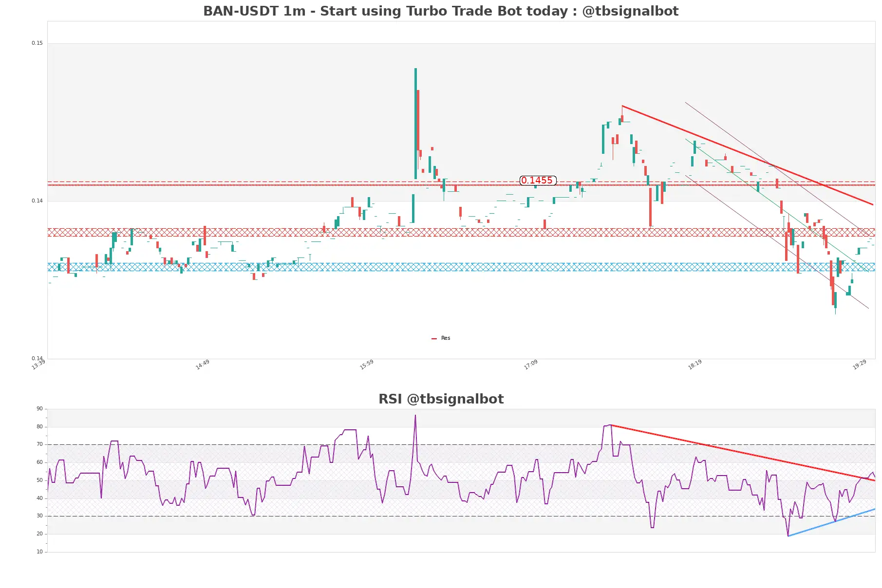Click the 0.1455 price label
Viewport: 882px width, 588px height.
[x=538, y=181]
